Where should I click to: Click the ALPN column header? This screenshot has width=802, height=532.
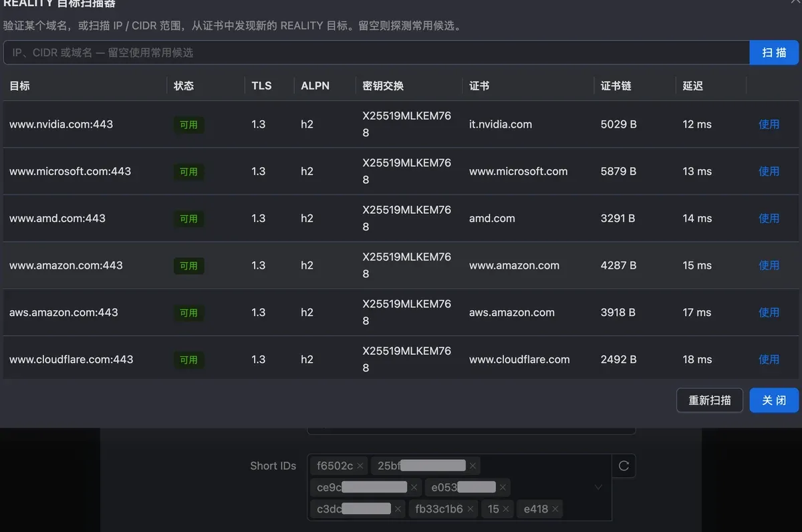point(315,86)
